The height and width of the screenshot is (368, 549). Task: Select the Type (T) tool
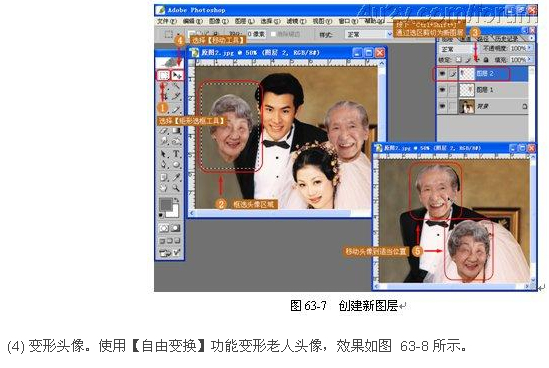[x=176, y=154]
